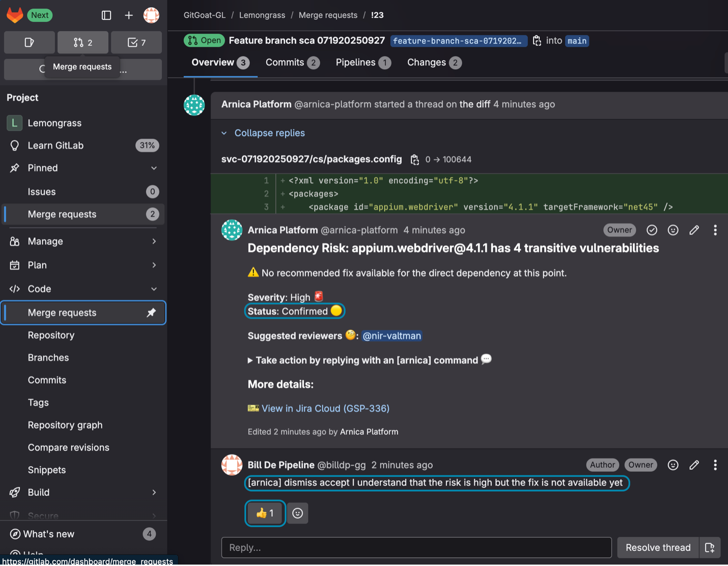Image resolution: width=728 pixels, height=566 pixels.
Task: Add reaction to Bill De Pipeline comment
Action: point(673,465)
